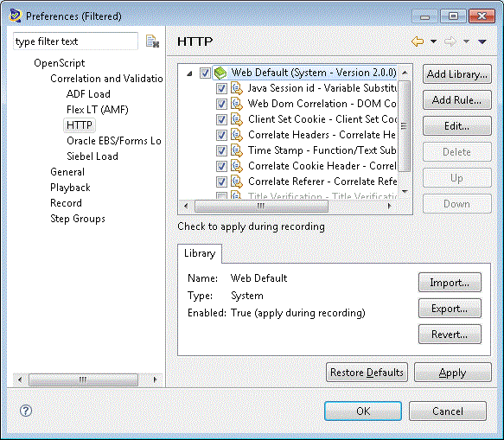The width and height of the screenshot is (504, 440).
Task: Click the Revert button
Action: (x=450, y=335)
